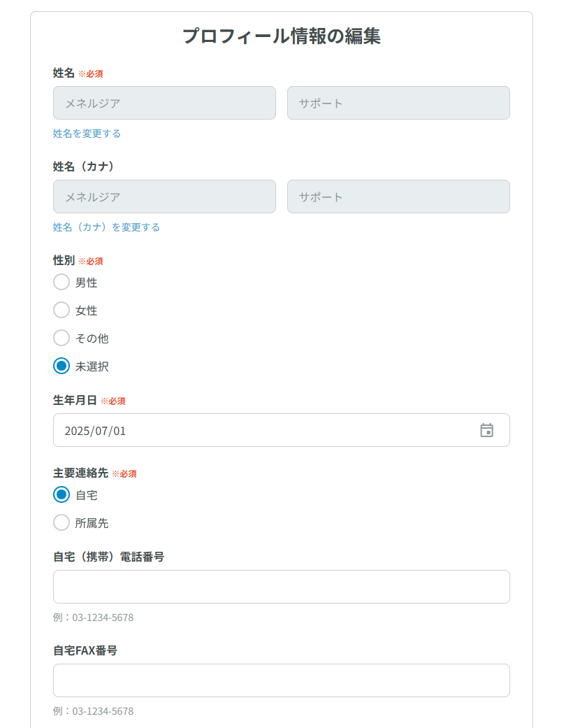Screen dimensions: 566x728
Task: Focus the 自宅（携帯）電話番号 input
Action: tap(281, 587)
